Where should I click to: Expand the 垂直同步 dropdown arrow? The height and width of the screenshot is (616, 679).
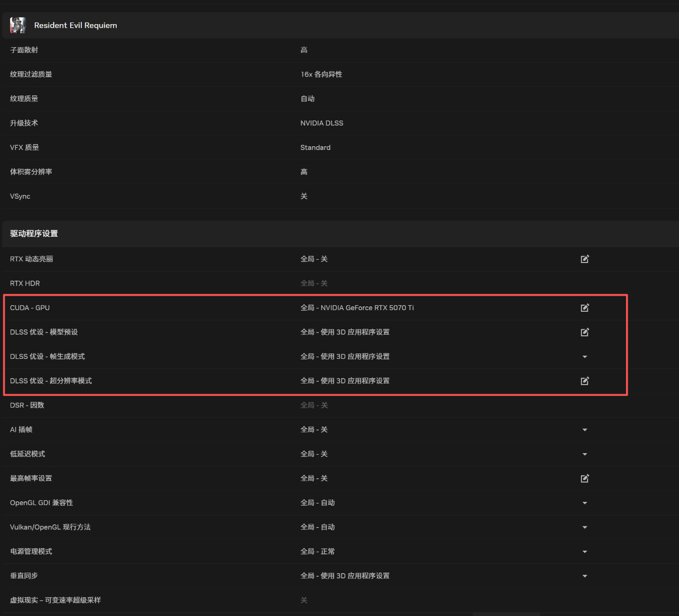pos(585,576)
